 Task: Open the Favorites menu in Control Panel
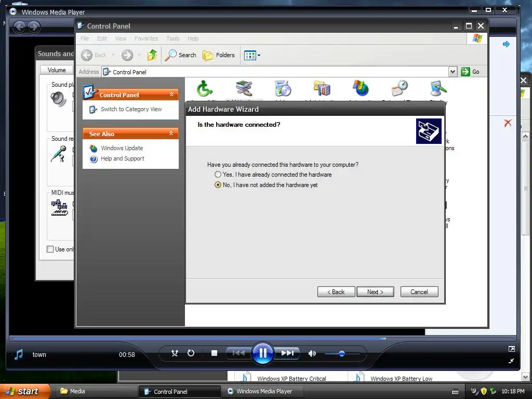pos(146,38)
